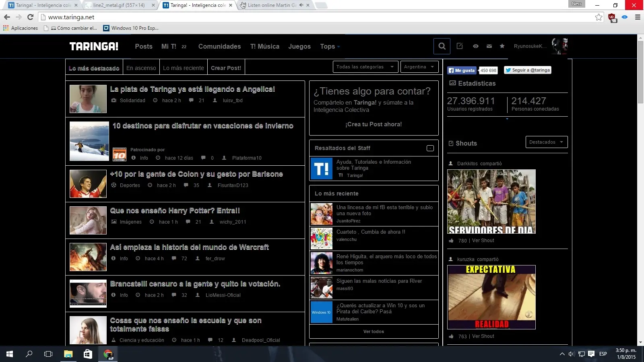Mute the Listen online Martin tab audio
Viewport: 644px width, 362px height.
[301, 5]
